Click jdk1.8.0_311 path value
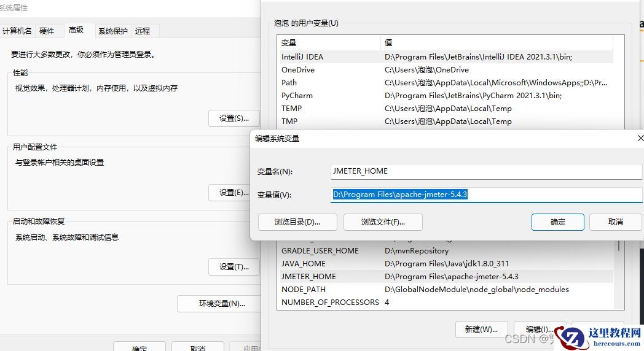Image resolution: width=644 pixels, height=351 pixels. pos(447,264)
